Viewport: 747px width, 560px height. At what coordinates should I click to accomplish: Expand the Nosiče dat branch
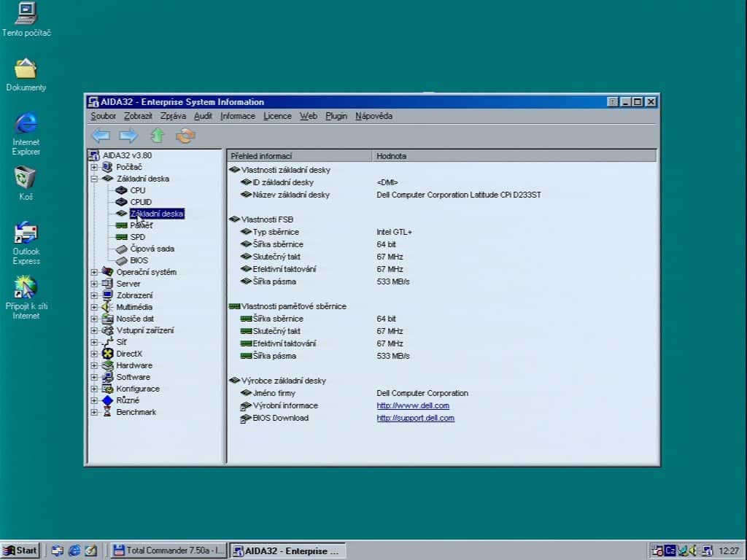(x=94, y=319)
